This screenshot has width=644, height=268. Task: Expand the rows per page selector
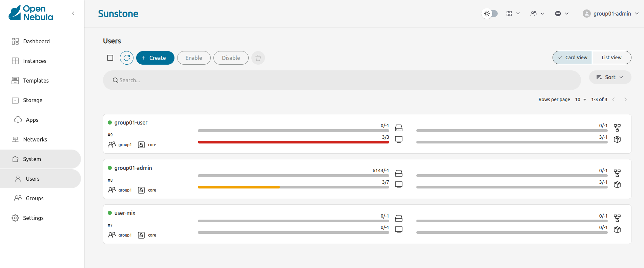(x=581, y=99)
